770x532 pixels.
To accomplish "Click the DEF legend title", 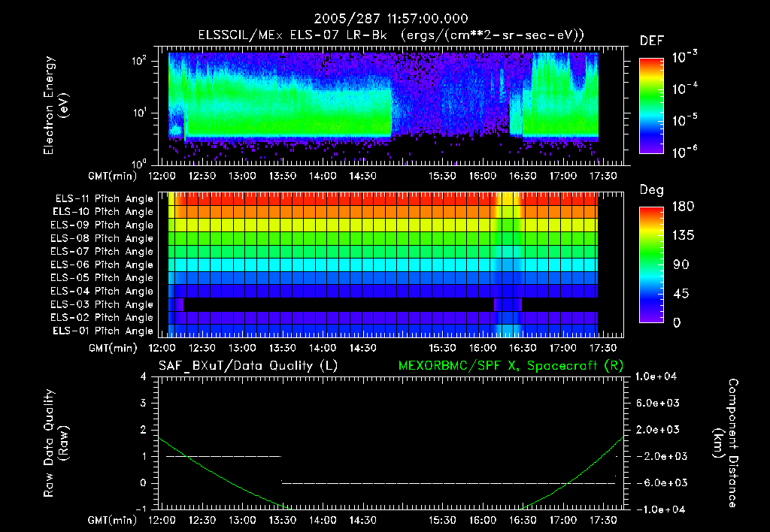I will pos(652,41).
